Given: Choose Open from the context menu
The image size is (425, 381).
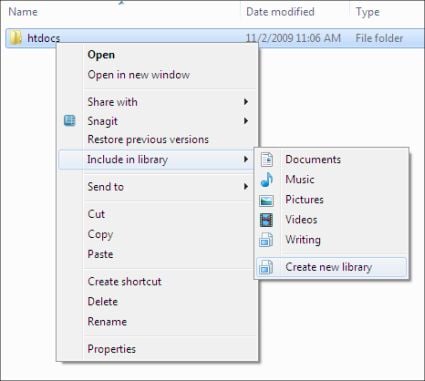Looking at the screenshot, I should (101, 55).
